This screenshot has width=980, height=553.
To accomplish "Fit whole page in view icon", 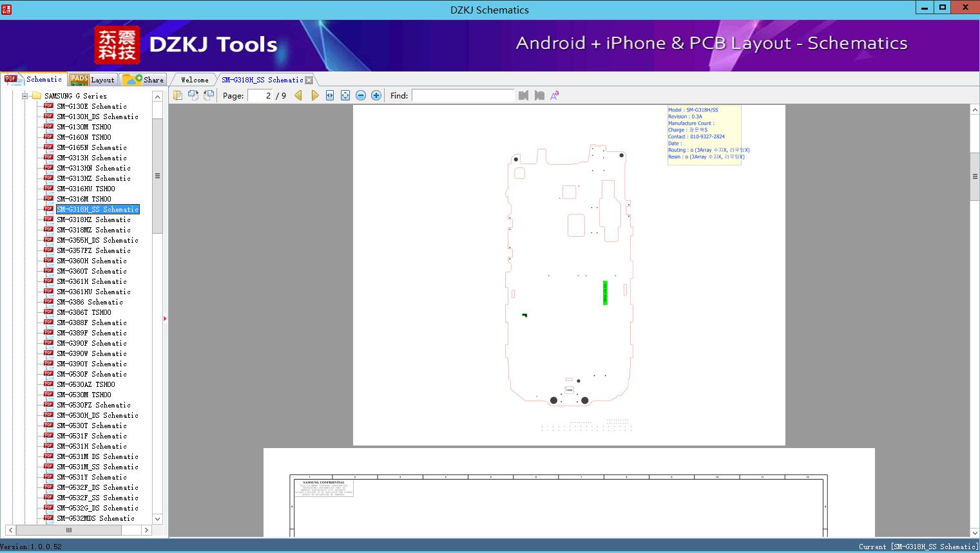I will pyautogui.click(x=345, y=95).
